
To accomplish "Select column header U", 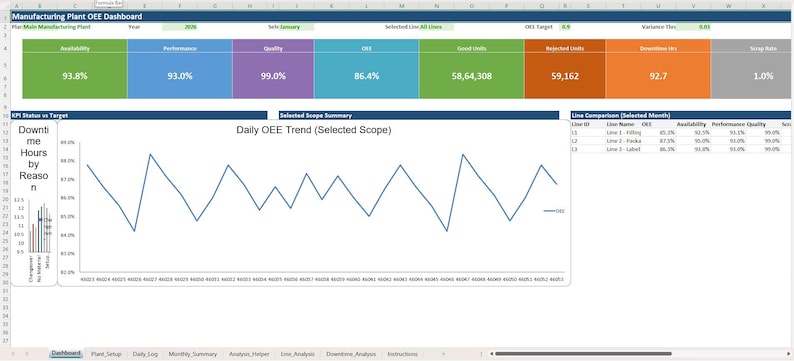I will point(658,5).
